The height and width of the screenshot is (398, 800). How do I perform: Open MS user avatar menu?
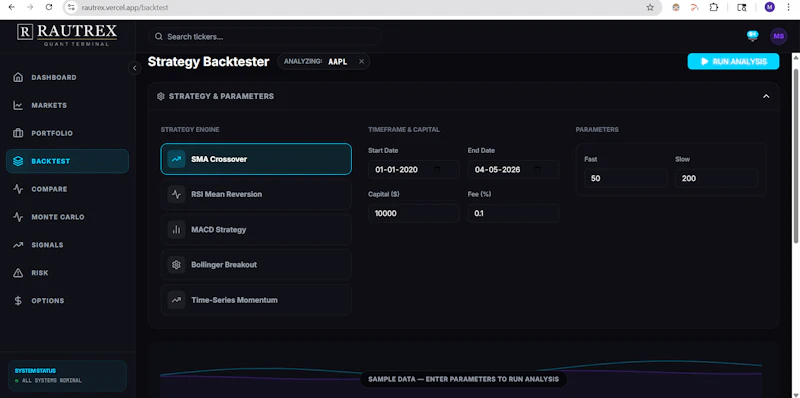(778, 36)
